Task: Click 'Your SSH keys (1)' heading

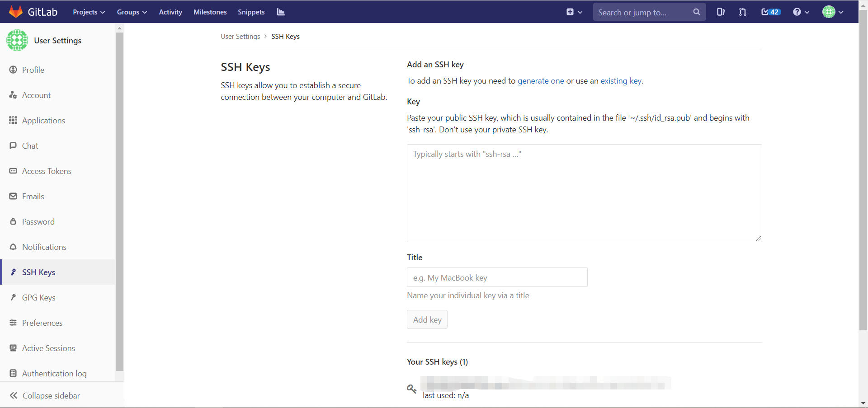Action: [437, 361]
